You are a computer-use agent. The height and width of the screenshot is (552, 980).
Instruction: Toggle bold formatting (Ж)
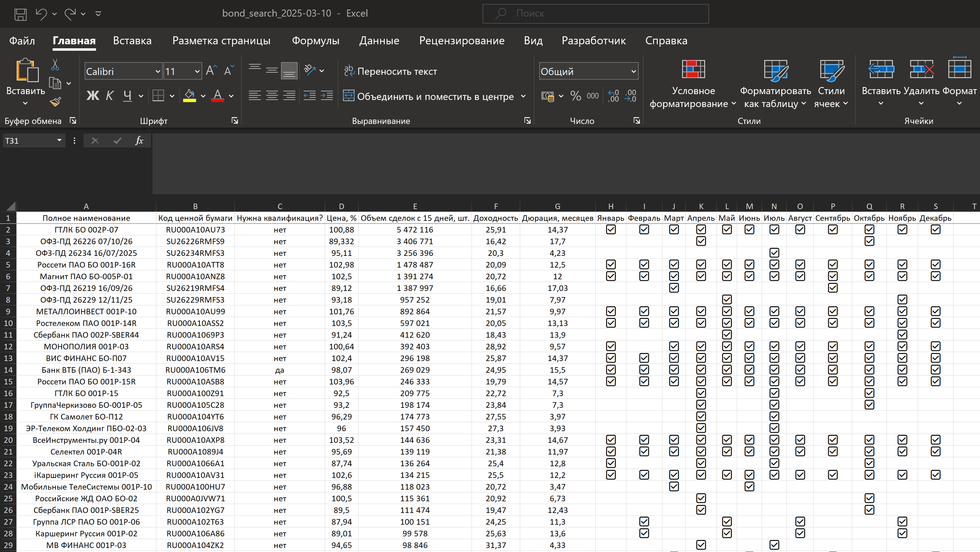(x=92, y=96)
